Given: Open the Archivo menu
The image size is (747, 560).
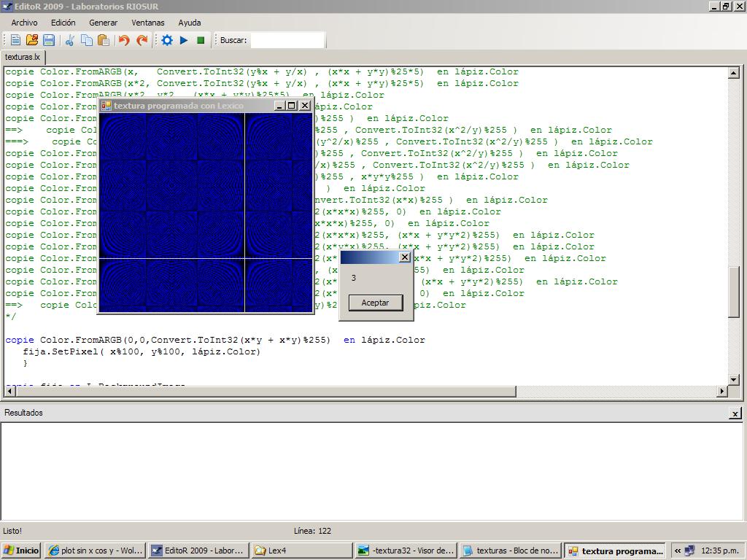Looking at the screenshot, I should click(24, 23).
